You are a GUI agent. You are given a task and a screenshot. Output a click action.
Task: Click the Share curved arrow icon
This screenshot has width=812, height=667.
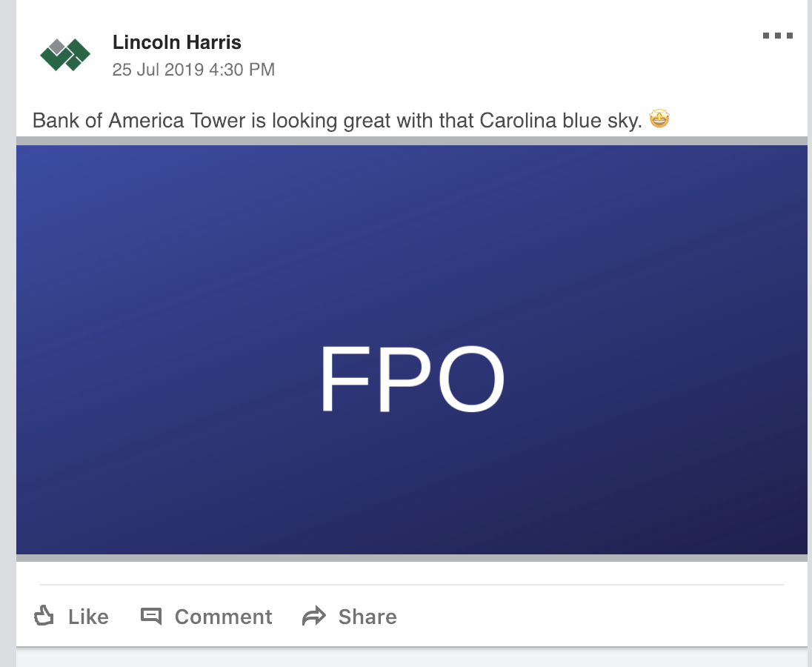(x=314, y=616)
